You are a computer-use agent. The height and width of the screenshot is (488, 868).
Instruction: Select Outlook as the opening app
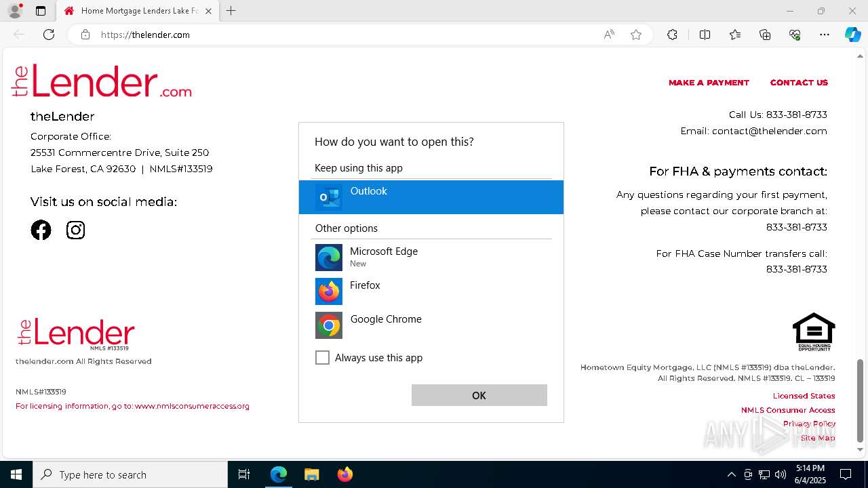431,197
